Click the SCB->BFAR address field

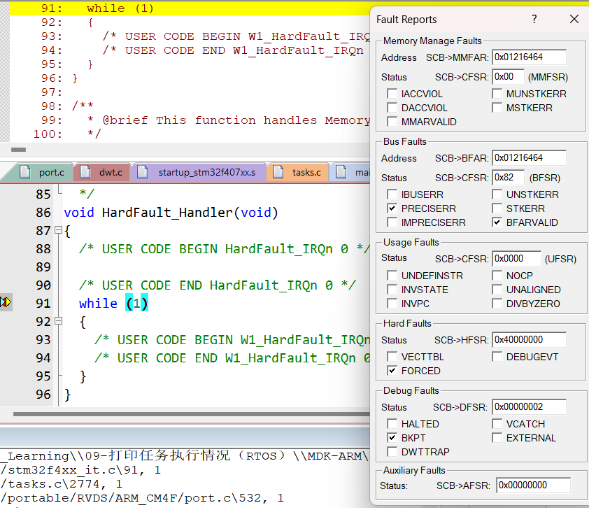(529, 157)
